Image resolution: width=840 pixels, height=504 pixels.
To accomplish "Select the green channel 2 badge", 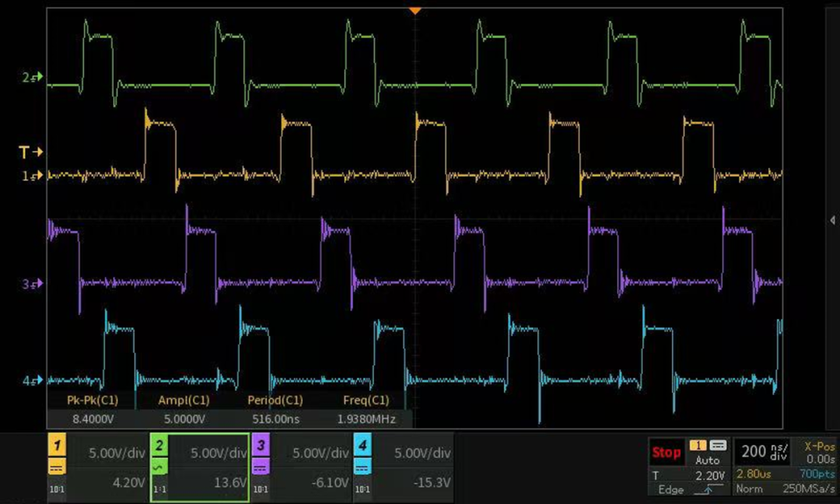I will pos(159,445).
